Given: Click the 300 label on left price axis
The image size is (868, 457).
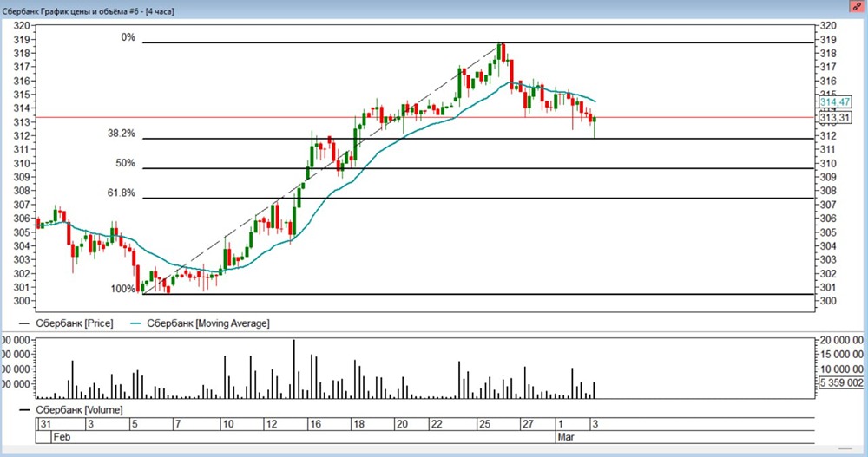Looking at the screenshot, I should click(22, 301).
